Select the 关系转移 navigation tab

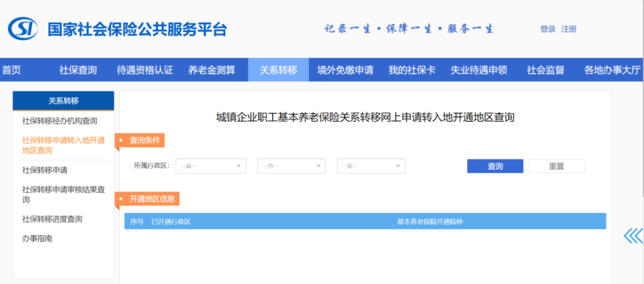[x=278, y=70]
